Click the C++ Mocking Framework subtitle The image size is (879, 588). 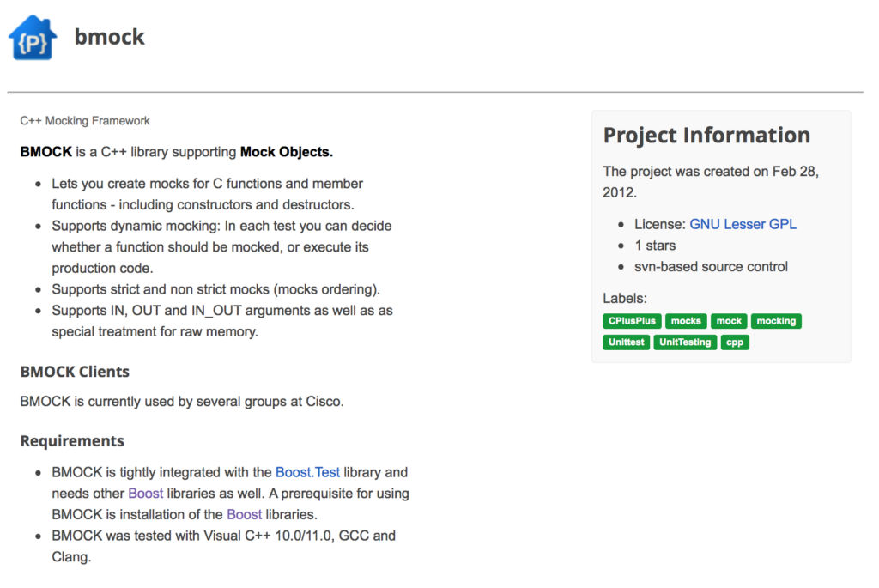click(x=85, y=120)
